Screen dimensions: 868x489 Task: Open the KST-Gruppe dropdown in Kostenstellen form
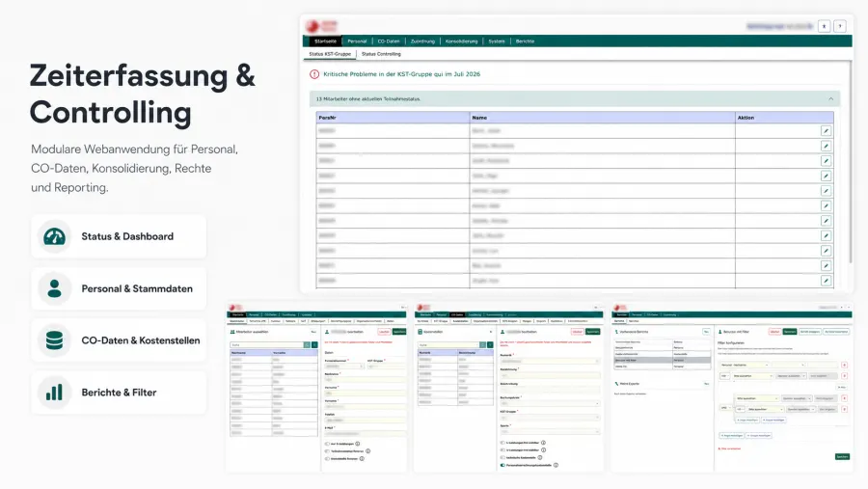551,417
